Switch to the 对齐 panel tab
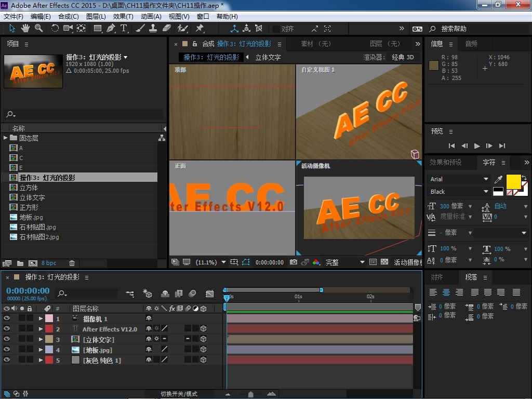Screen dimensions: 532x399 [436, 277]
